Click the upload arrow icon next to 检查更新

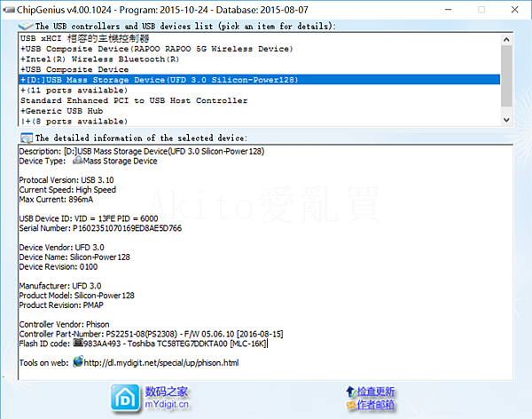350,391
